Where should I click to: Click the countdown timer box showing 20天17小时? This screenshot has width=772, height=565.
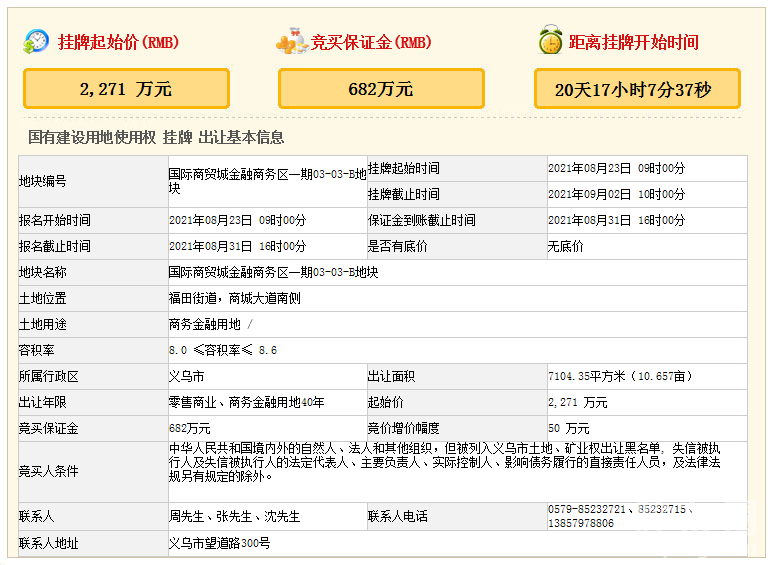[637, 89]
